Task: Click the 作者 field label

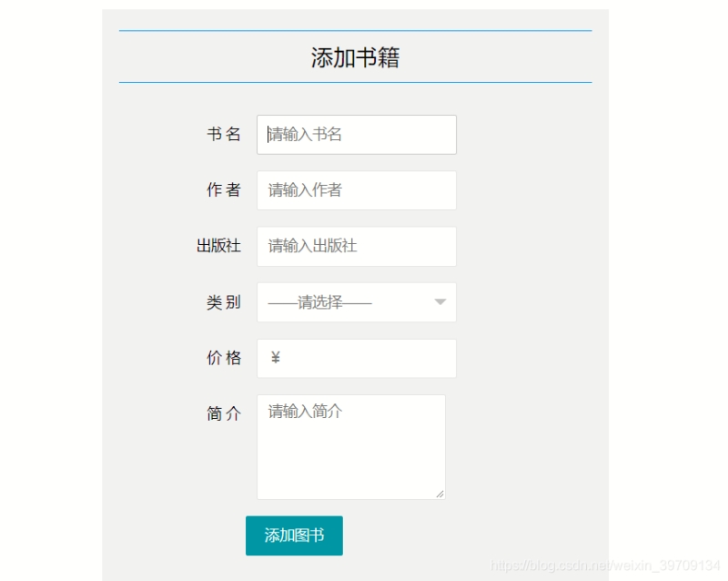Action: [225, 189]
